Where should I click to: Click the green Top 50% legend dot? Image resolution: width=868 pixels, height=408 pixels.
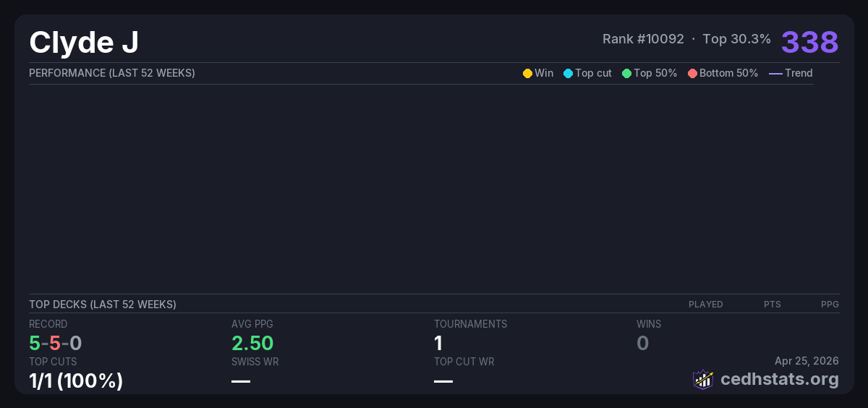[626, 73]
